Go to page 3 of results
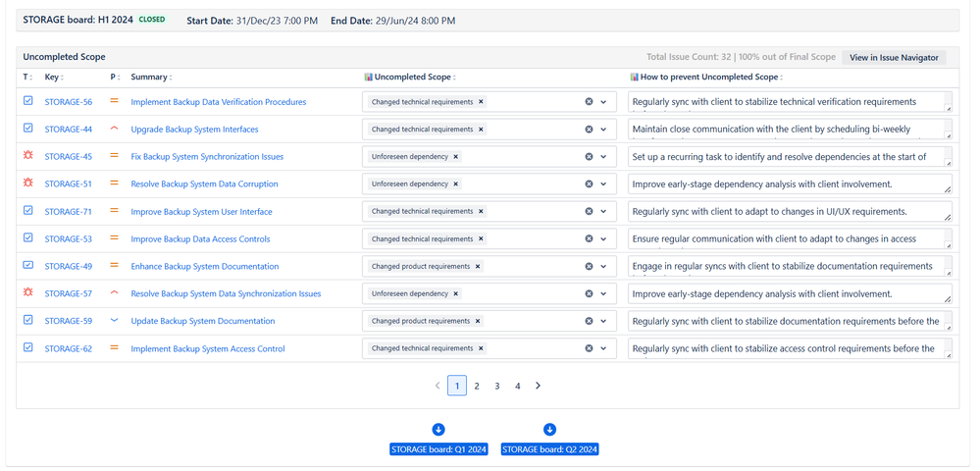 click(x=497, y=386)
